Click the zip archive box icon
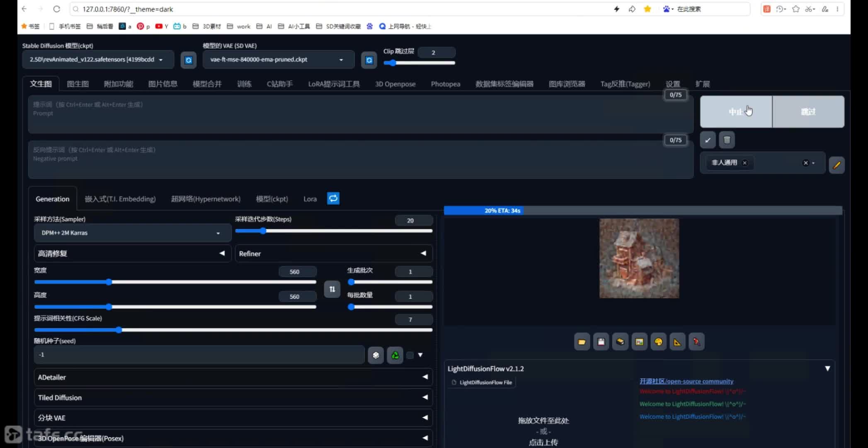The width and height of the screenshot is (868, 448). [x=620, y=342]
